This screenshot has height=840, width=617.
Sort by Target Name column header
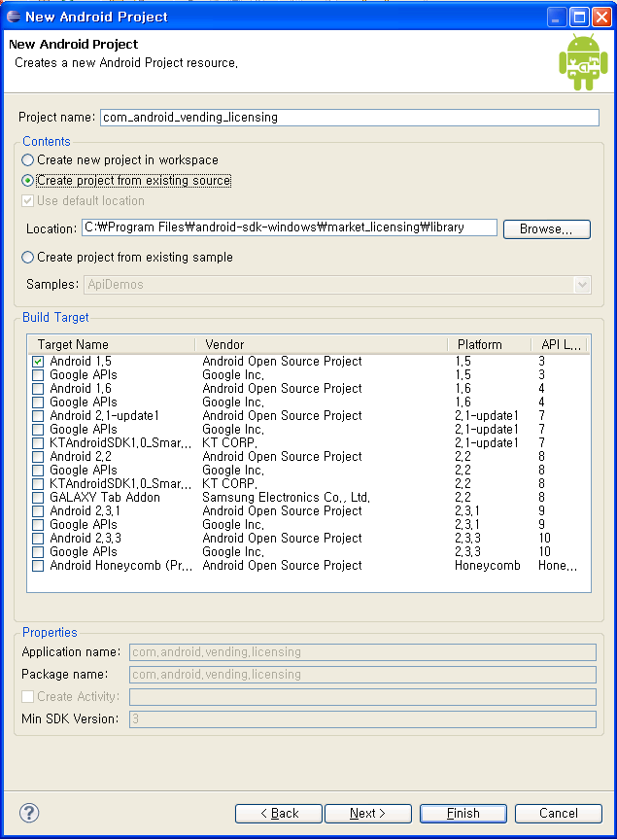112,344
